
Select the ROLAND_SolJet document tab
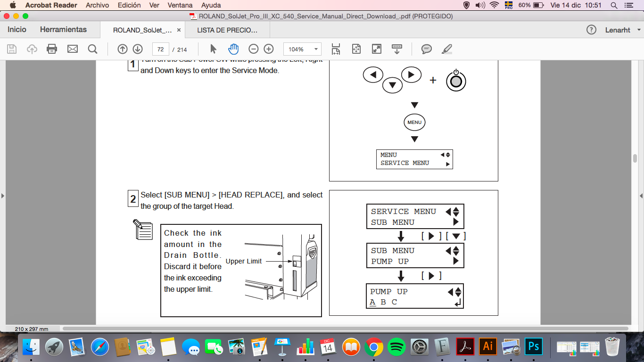[x=142, y=30]
